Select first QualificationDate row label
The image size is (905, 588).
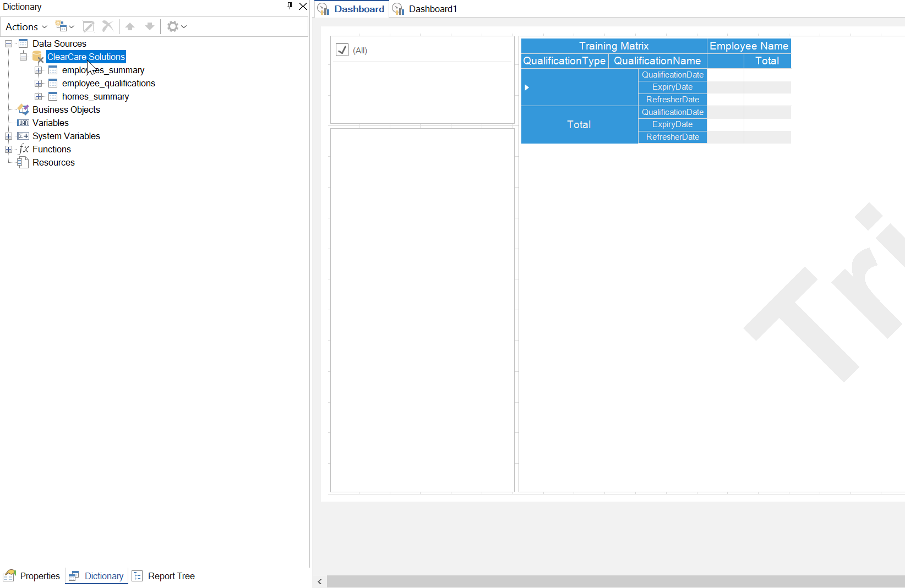coord(672,75)
